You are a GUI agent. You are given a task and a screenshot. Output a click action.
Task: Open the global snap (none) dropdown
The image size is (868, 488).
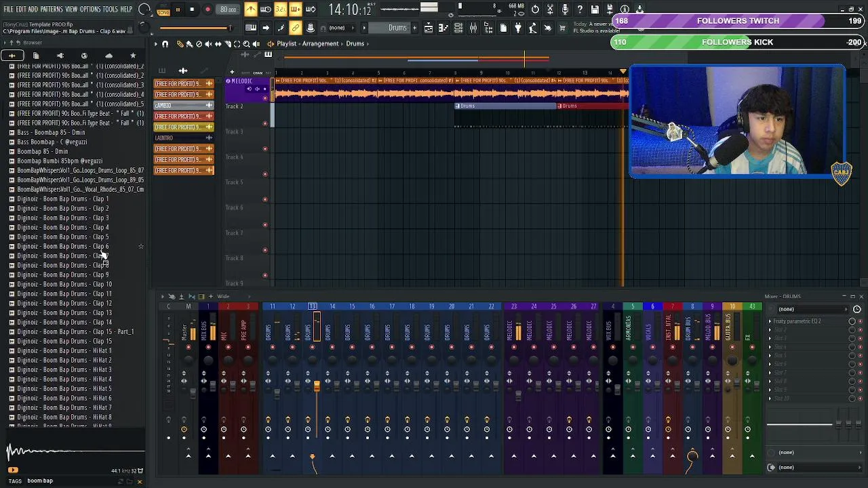pos(337,28)
